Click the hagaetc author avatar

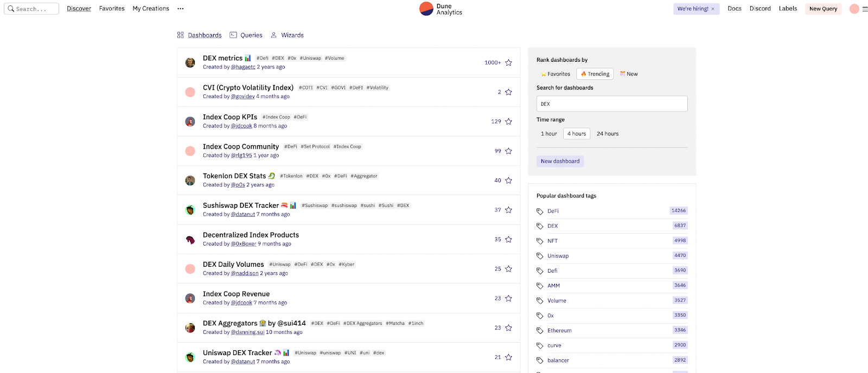pyautogui.click(x=190, y=63)
